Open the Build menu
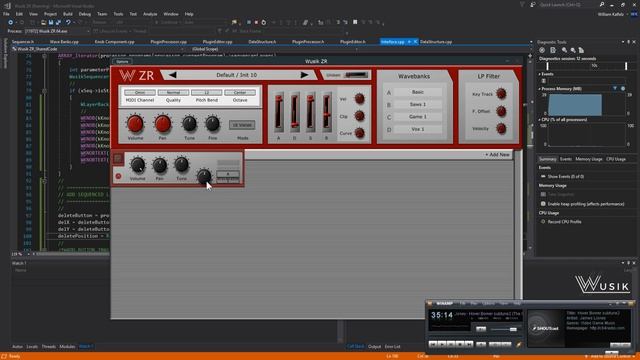640x360 pixels. coord(68,14)
